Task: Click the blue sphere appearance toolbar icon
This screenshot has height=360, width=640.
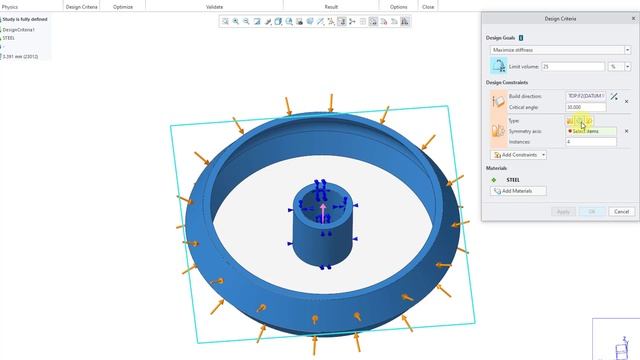Action: pyautogui.click(x=310, y=22)
